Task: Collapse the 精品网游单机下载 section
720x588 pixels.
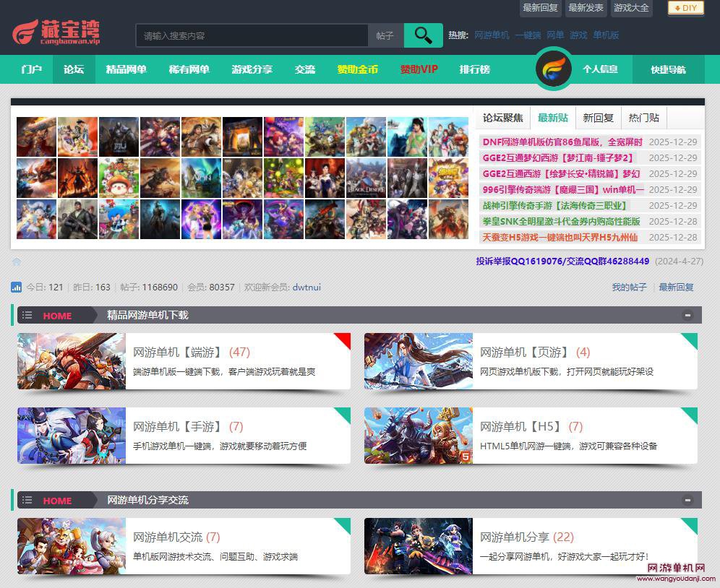Action: click(x=687, y=315)
